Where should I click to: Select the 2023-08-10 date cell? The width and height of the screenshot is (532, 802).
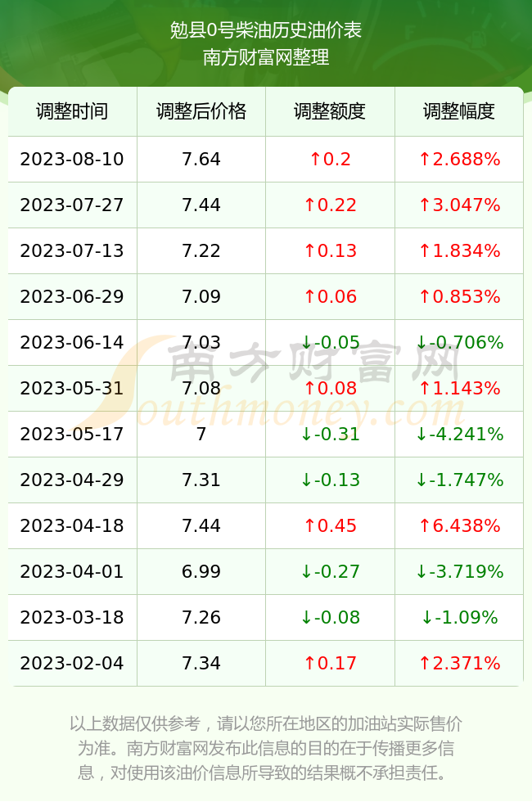coord(72,159)
